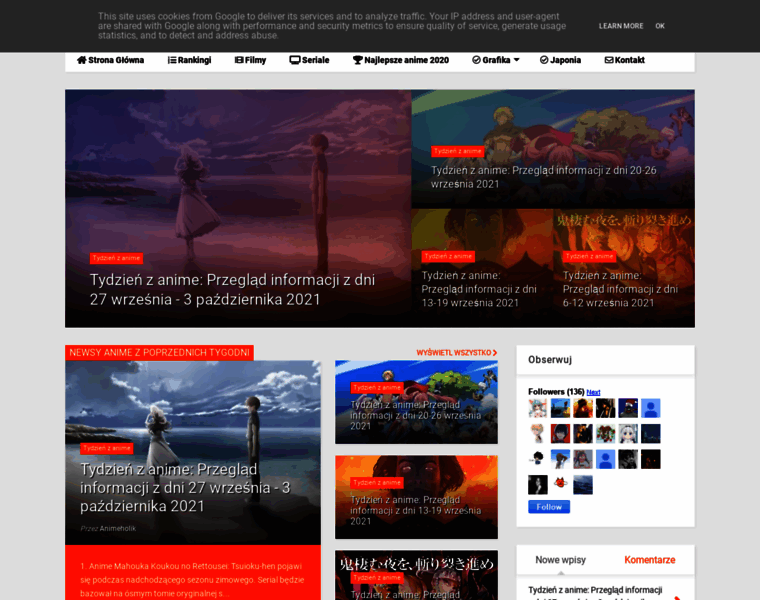The image size is (760, 600).
Task: Open hero article dated 20-26 września 2021
Action: click(543, 177)
